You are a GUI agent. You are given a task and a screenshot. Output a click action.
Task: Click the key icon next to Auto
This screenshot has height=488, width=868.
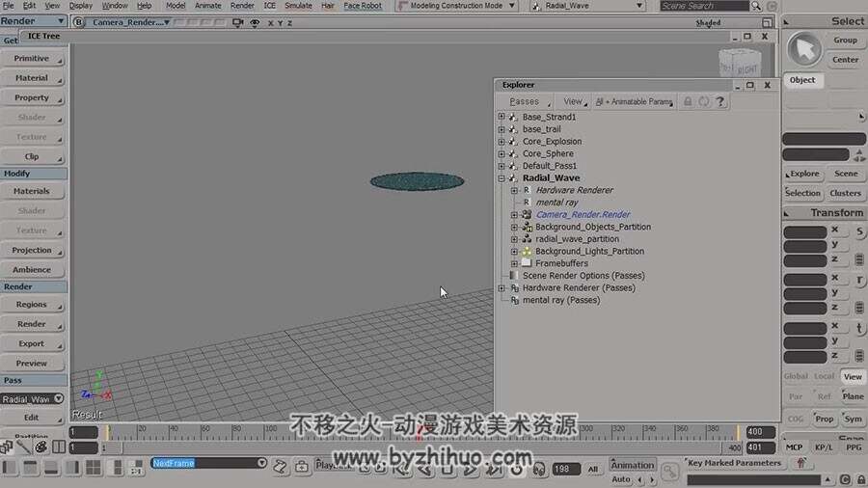(x=670, y=471)
